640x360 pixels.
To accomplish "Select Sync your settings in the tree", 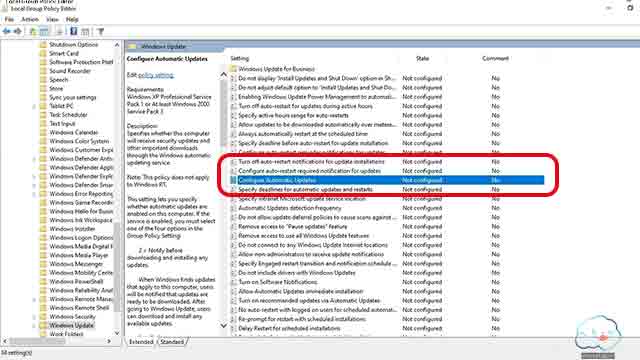I will point(73,98).
